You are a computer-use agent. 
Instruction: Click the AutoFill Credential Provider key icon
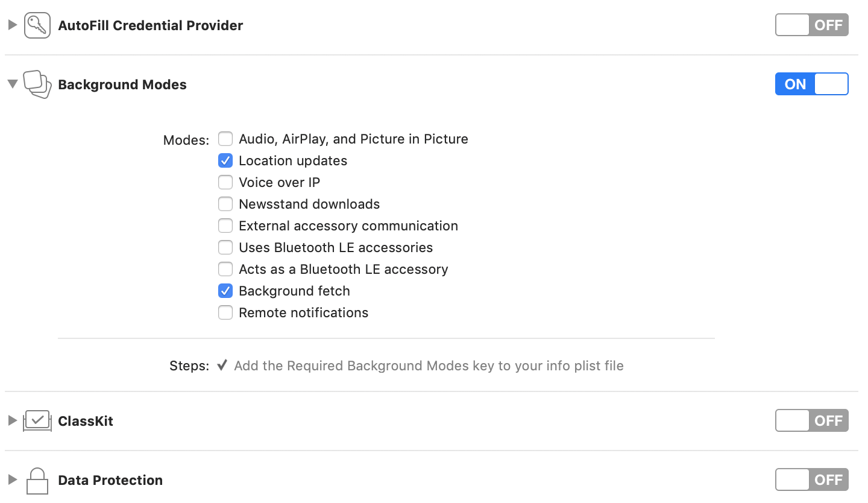[x=37, y=25]
